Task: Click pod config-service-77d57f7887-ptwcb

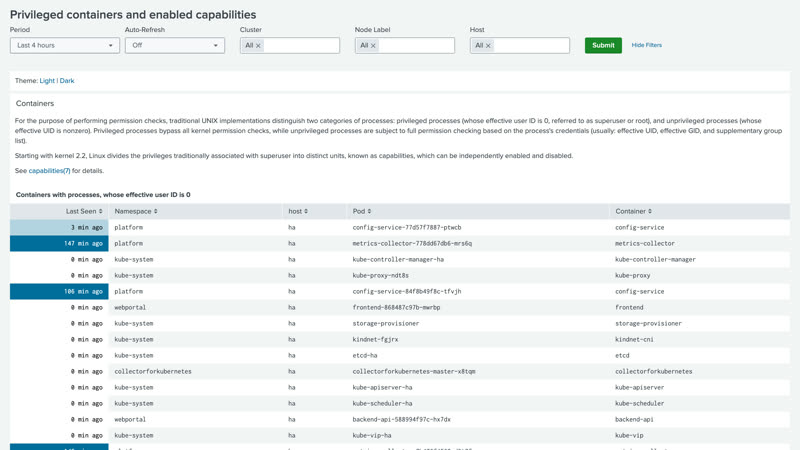Action: (x=407, y=228)
